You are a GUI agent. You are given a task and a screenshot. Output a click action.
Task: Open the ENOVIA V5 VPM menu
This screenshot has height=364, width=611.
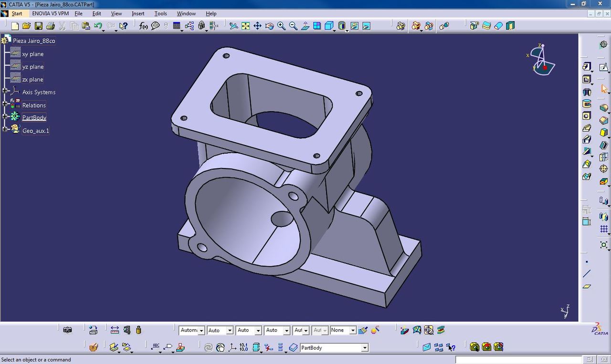click(51, 13)
